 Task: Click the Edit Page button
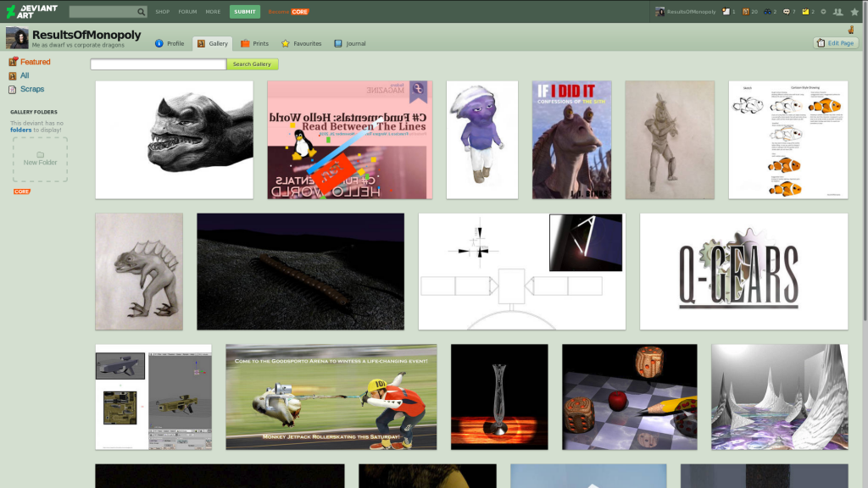pos(836,43)
